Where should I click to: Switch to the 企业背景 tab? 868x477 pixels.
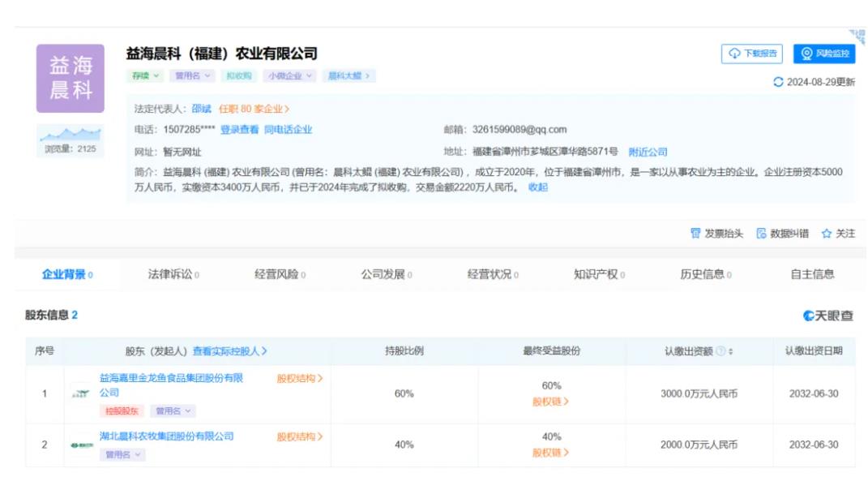(x=67, y=274)
